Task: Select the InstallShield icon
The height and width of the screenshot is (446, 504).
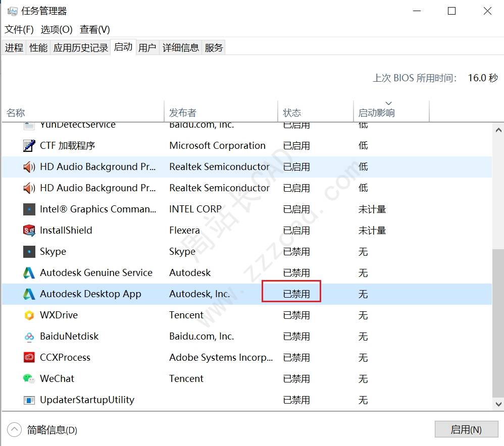Action: (x=29, y=230)
